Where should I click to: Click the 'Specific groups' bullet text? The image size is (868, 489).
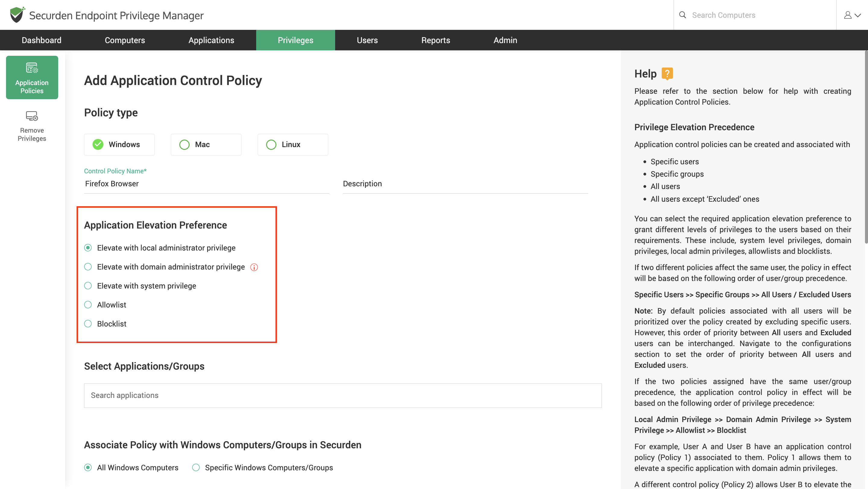[677, 174]
